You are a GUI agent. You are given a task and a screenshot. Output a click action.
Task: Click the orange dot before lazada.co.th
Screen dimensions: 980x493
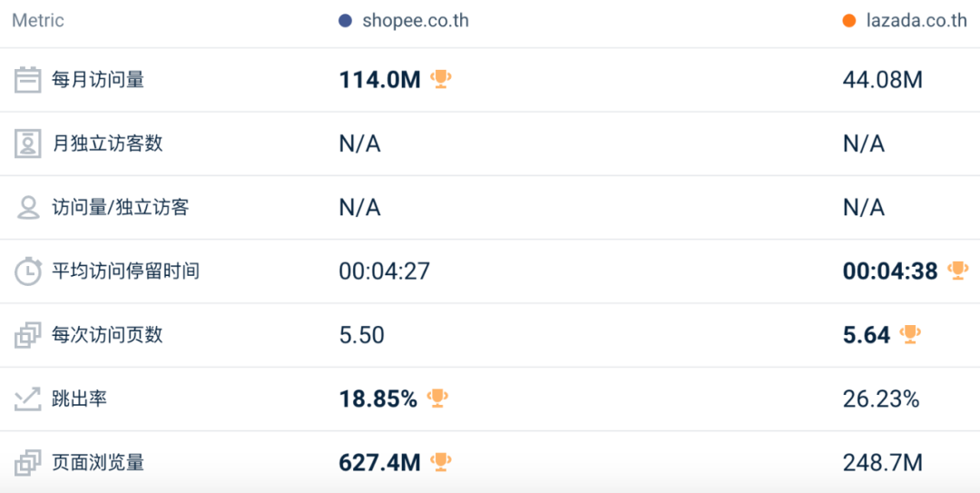click(x=848, y=21)
